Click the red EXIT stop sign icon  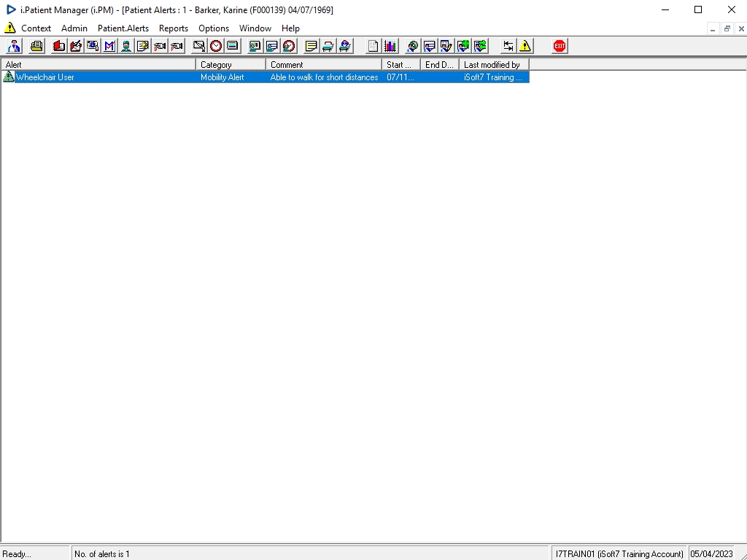(560, 46)
